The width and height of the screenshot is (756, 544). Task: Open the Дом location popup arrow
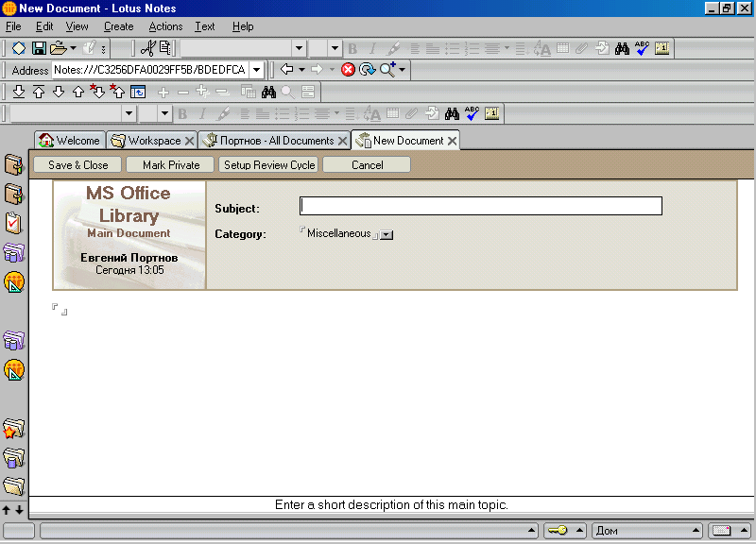tap(696, 530)
